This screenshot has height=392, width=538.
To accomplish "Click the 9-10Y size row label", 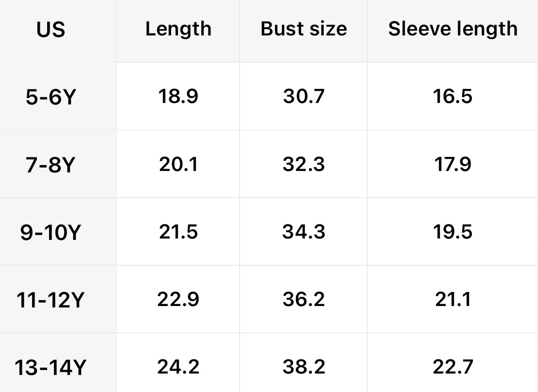I will pyautogui.click(x=50, y=233).
